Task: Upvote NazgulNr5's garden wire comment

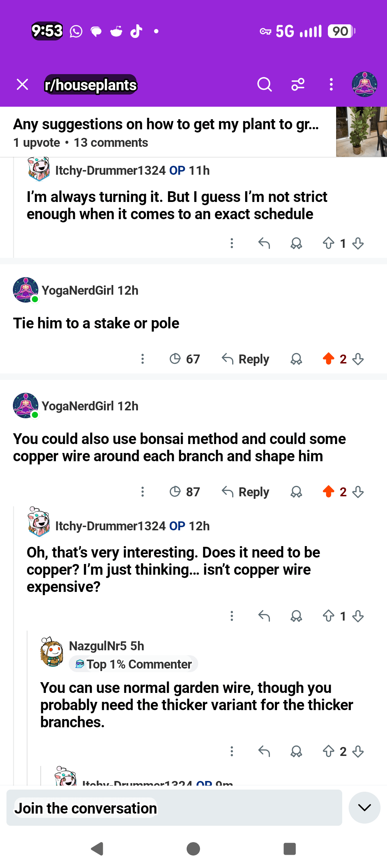Action: pyautogui.click(x=328, y=751)
